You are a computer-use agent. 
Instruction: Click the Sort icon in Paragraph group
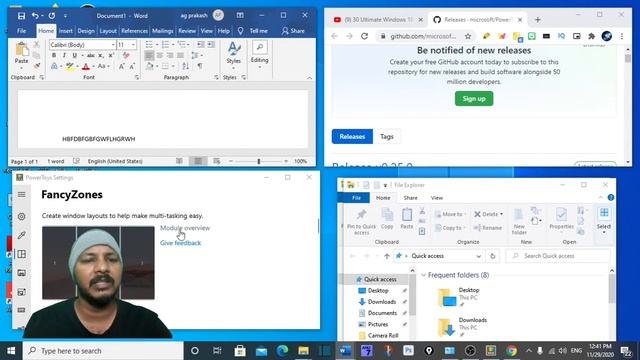click(x=186, y=66)
